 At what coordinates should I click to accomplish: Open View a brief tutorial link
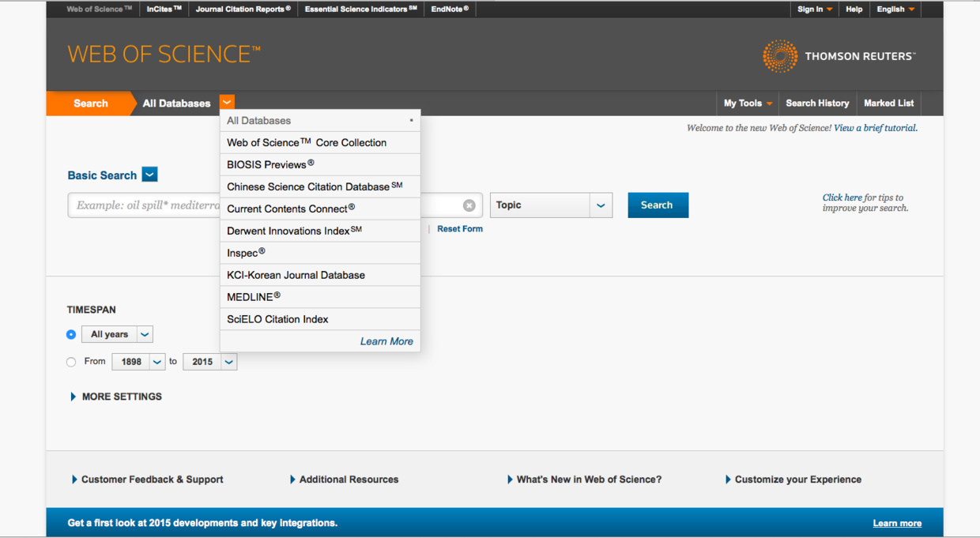(876, 128)
